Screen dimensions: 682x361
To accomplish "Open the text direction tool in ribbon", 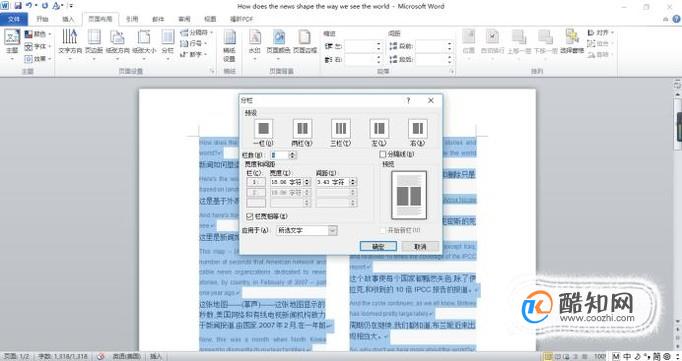I will coord(70,43).
